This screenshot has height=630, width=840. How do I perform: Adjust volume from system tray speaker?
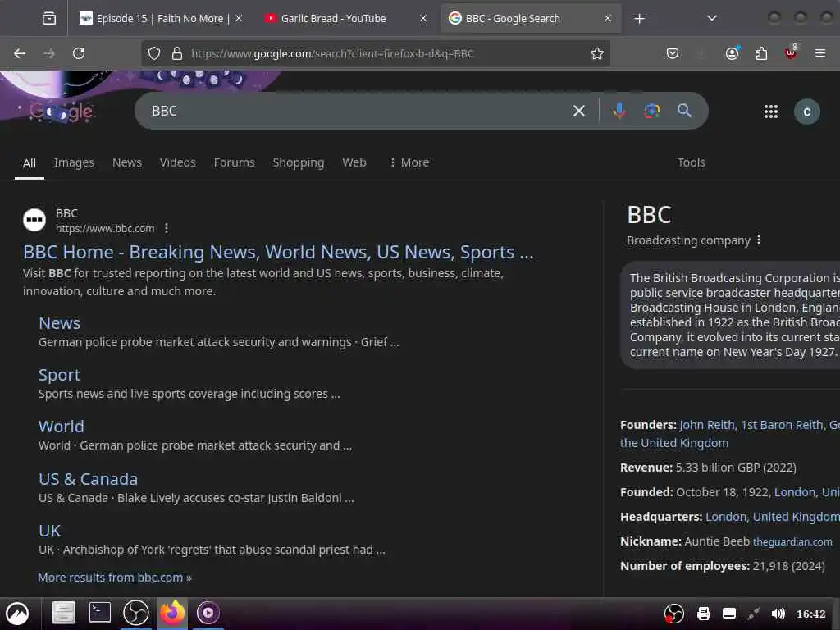pyautogui.click(x=778, y=614)
